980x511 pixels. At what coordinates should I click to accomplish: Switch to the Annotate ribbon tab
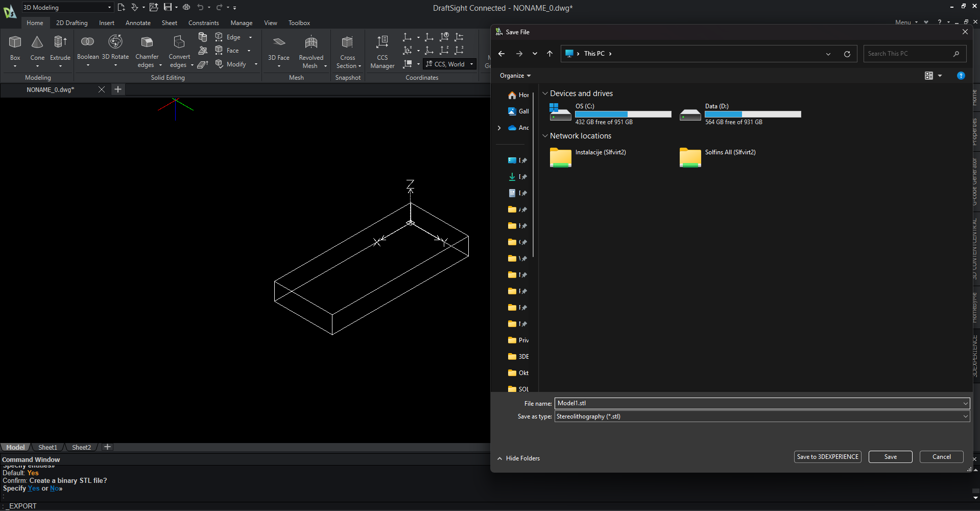coord(137,22)
